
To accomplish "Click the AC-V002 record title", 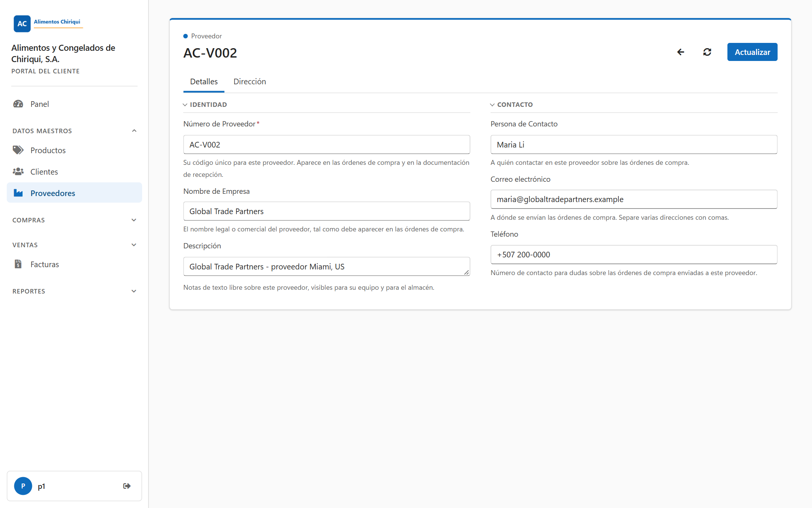I will point(210,53).
